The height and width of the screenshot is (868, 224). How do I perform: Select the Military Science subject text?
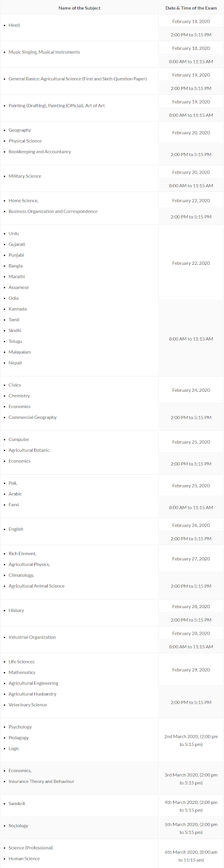click(25, 176)
